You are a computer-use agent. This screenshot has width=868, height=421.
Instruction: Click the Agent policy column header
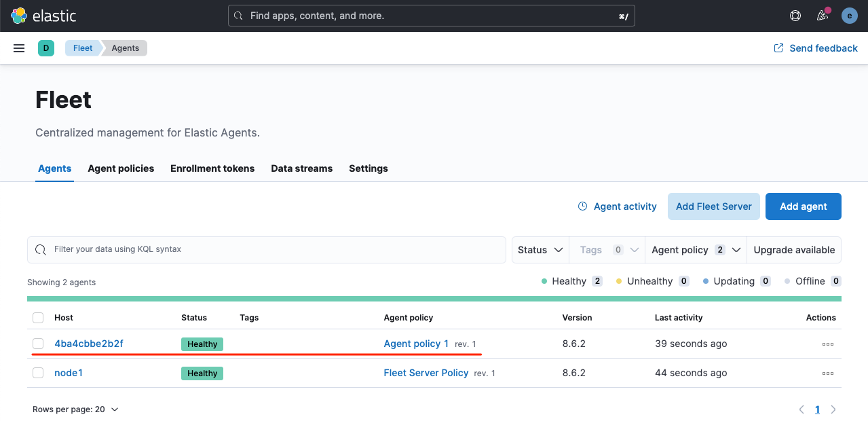coord(409,318)
